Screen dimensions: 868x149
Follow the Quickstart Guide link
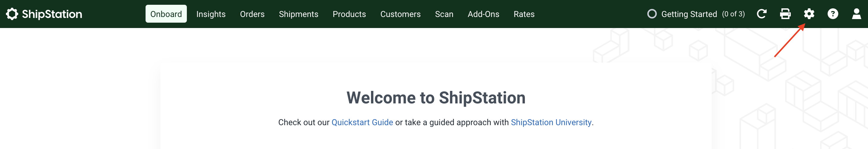362,122
